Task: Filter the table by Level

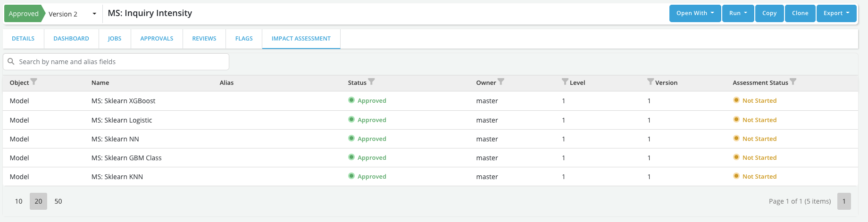Action: (565, 82)
